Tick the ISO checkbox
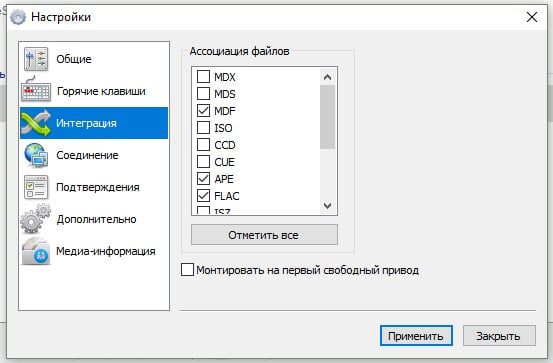The height and width of the screenshot is (363, 553). coord(203,128)
